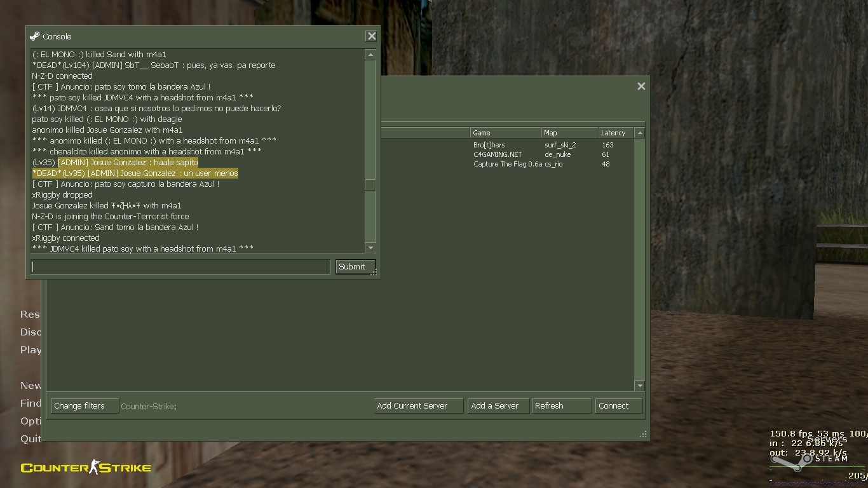Sort servers by Map column header
This screenshot has width=868, height=488.
pos(569,133)
